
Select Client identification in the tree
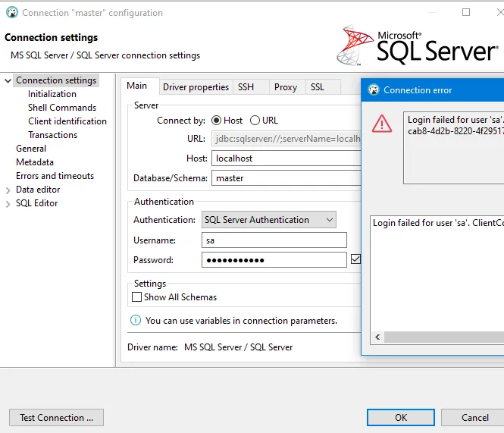67,121
